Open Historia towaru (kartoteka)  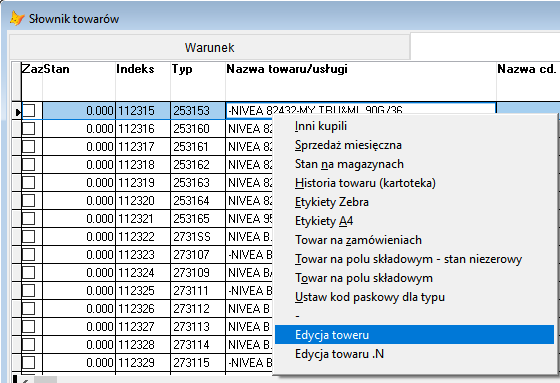pos(414,183)
